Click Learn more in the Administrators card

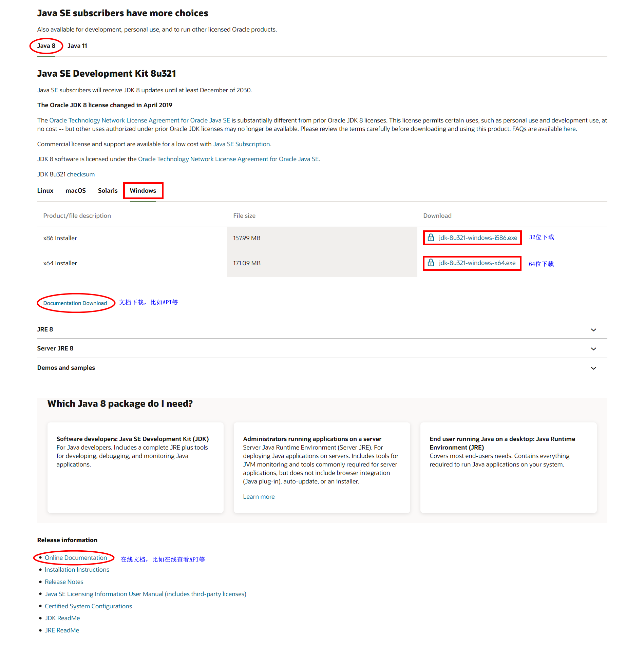click(x=259, y=497)
